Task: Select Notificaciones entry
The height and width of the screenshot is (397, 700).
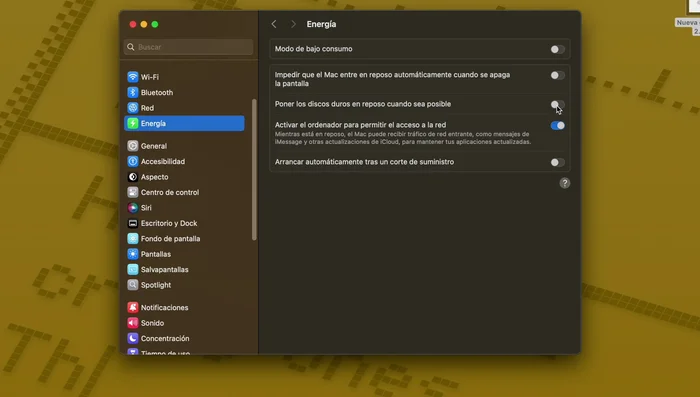Action: click(184, 307)
